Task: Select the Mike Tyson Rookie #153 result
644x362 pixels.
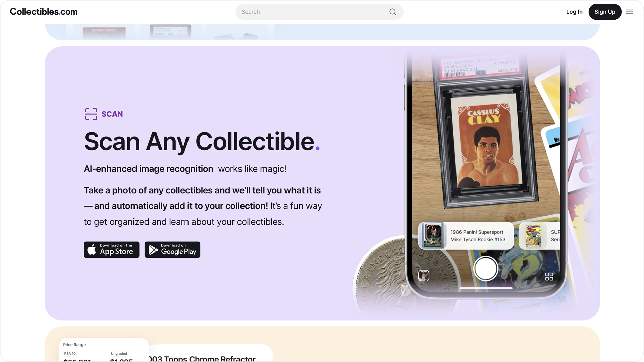Action: pos(466,236)
